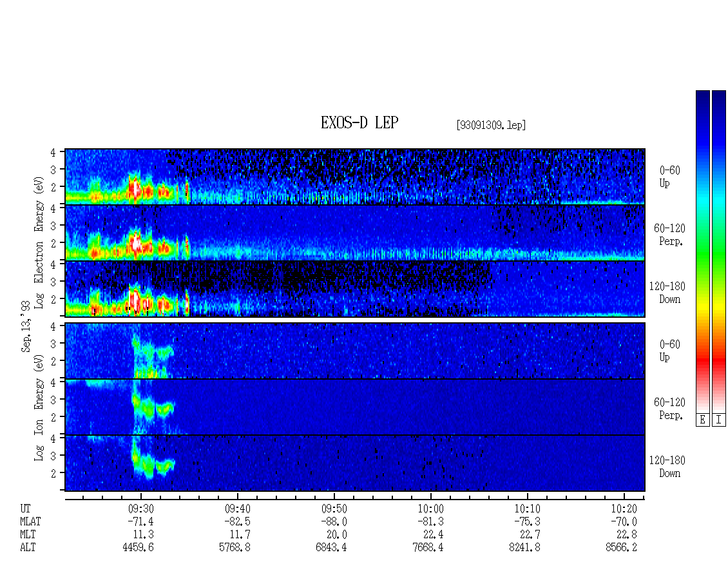Click the ALT value 4459.6
Viewport: 728px width, 564px height.
[139, 548]
